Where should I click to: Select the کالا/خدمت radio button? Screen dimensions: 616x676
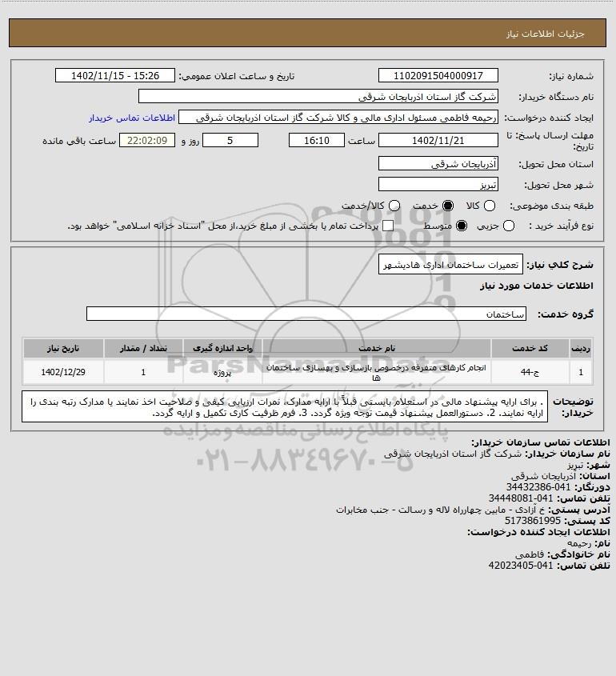(x=394, y=206)
